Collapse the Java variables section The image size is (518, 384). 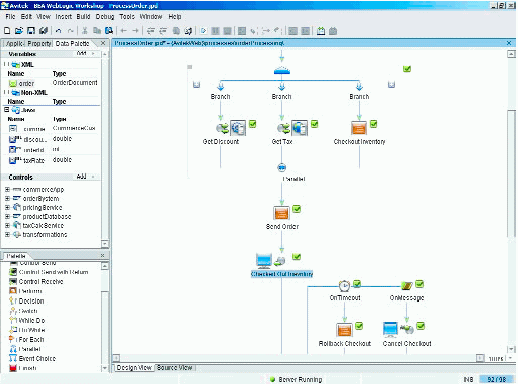(x=7, y=110)
